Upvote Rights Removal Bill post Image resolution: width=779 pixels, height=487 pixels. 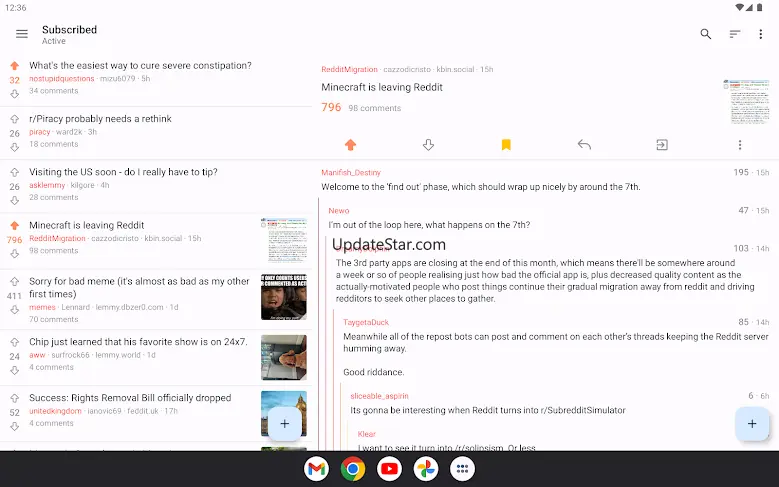point(14,398)
